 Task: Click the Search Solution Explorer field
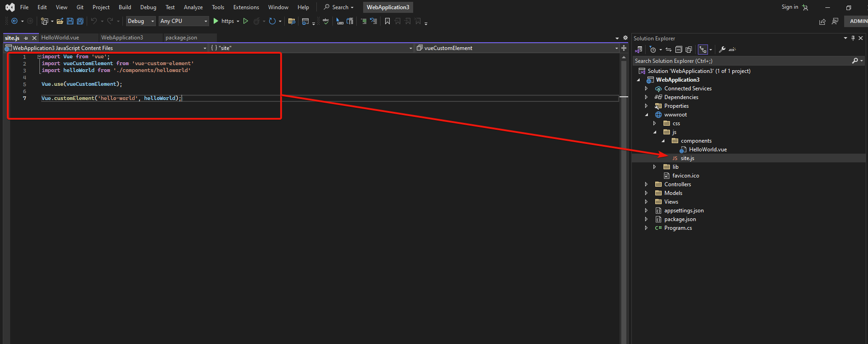[x=741, y=61]
